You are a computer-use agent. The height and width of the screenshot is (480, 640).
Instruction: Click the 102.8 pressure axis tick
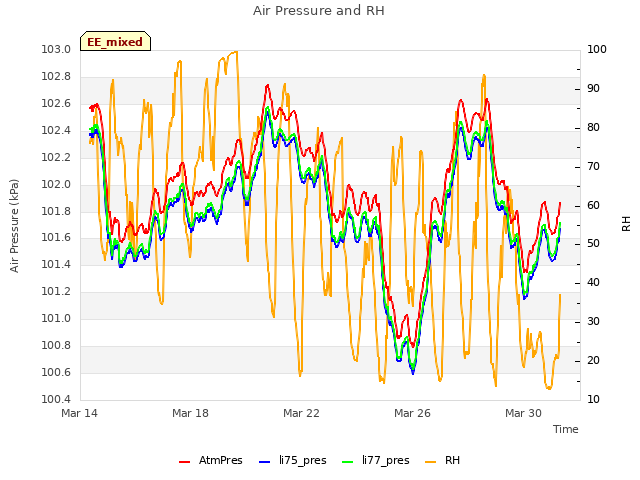point(56,76)
